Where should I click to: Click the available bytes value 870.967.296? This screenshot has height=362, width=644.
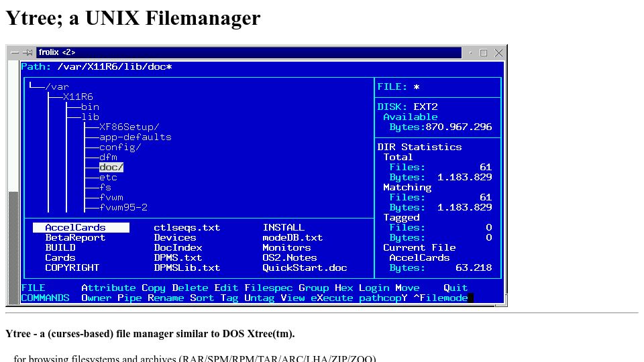(x=459, y=127)
